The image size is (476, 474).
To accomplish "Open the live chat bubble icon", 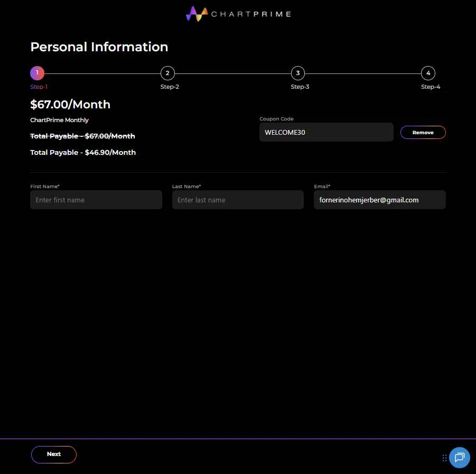I will tap(459, 457).
